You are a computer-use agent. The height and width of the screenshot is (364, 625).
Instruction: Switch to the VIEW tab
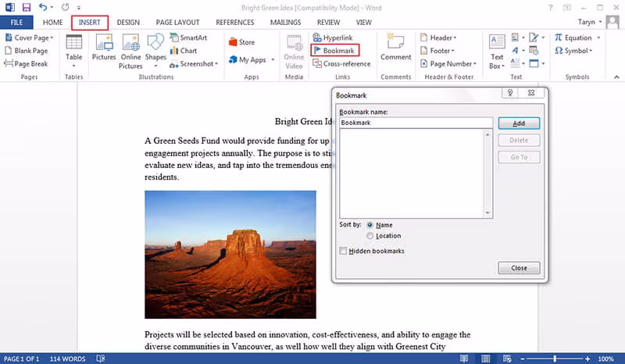363,23
